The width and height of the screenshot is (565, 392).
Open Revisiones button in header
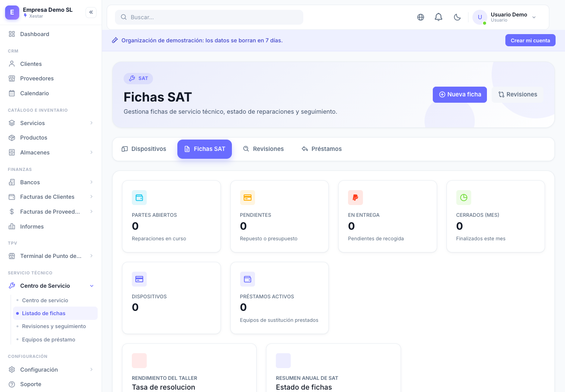518,94
